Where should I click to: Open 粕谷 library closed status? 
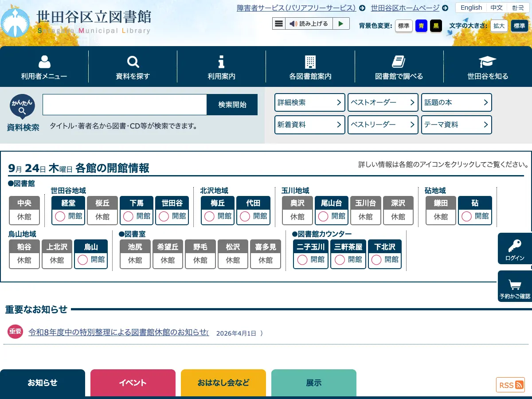tap(24, 254)
